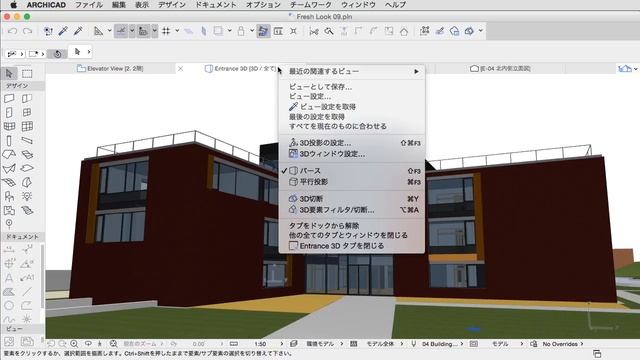Click 3D投影の設定... menu entry
Screen dimensions: 640x360
click(x=351, y=143)
